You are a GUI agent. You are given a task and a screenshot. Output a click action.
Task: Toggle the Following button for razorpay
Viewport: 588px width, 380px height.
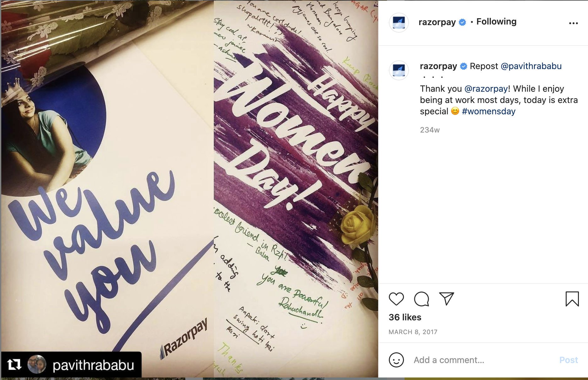click(496, 22)
